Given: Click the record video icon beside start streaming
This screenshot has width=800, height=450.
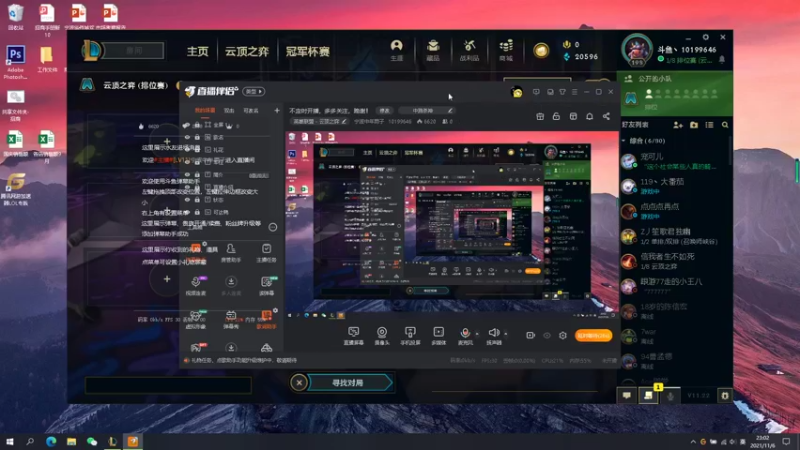Looking at the screenshot, I should [531, 335].
